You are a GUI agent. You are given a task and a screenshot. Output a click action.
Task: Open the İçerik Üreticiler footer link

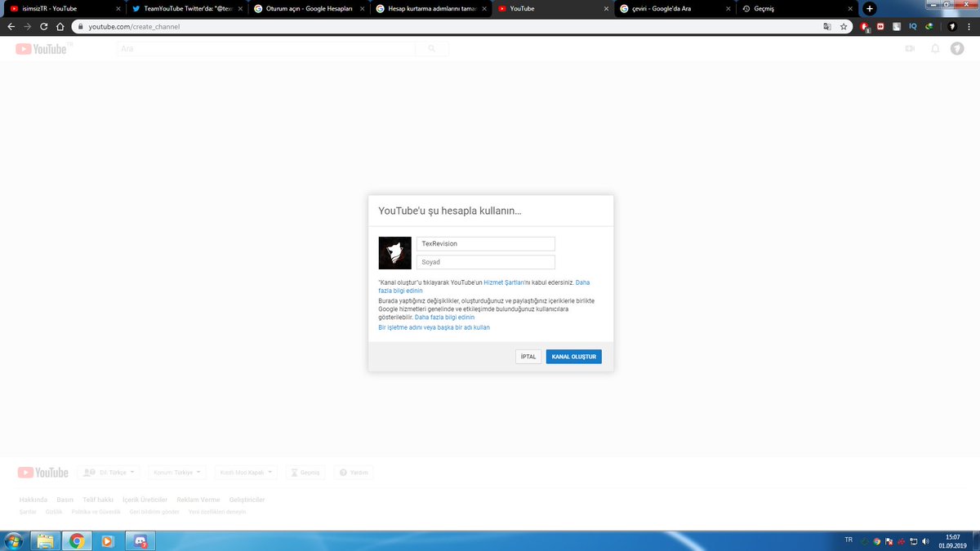pyautogui.click(x=145, y=500)
